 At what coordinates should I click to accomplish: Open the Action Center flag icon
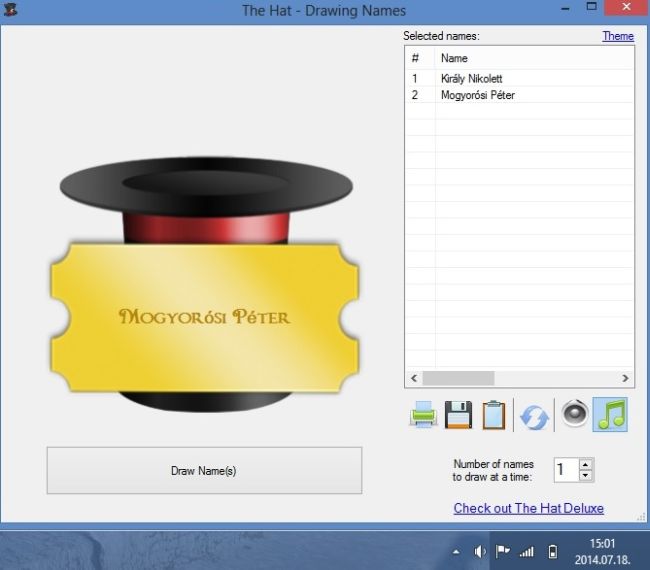[x=502, y=551]
